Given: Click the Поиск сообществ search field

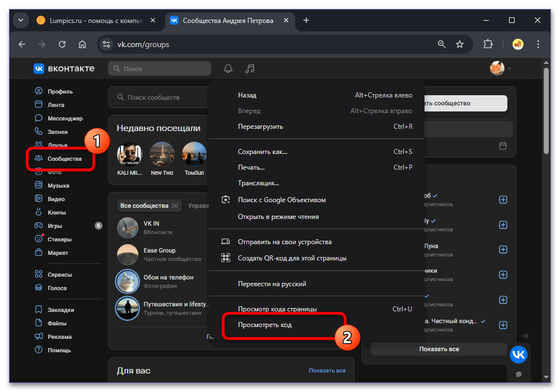Looking at the screenshot, I should (x=159, y=97).
